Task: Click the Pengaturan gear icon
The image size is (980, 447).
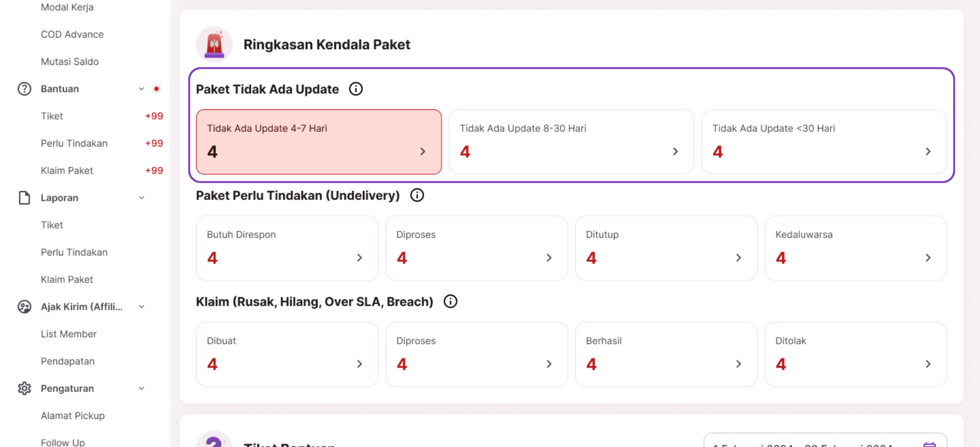Action: pyautogui.click(x=24, y=388)
